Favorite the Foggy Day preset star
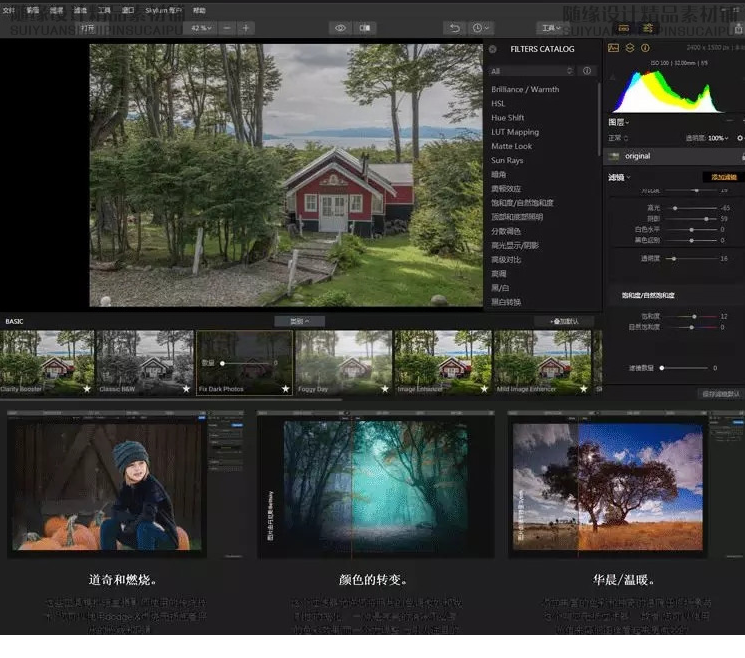Image resolution: width=745 pixels, height=658 pixels. point(385,389)
